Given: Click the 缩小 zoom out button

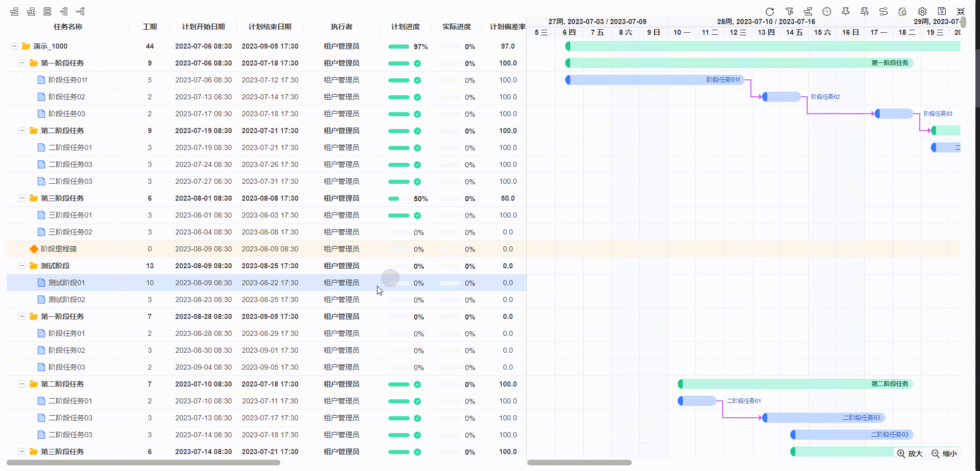Looking at the screenshot, I should [944, 454].
